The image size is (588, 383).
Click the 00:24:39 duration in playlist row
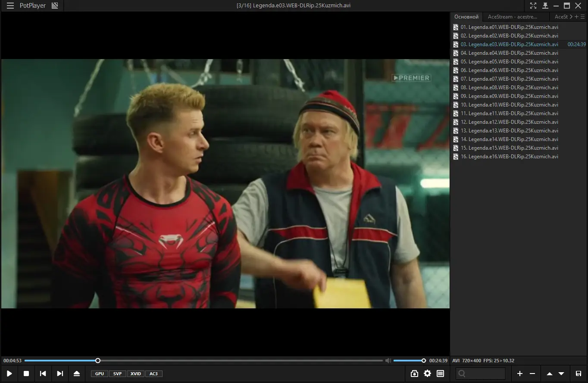(577, 44)
